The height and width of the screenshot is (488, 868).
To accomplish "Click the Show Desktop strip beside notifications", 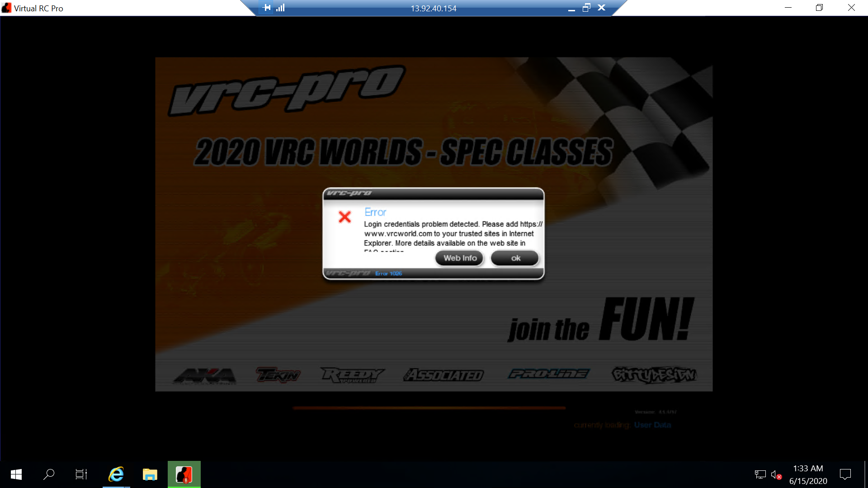I will (865, 474).
